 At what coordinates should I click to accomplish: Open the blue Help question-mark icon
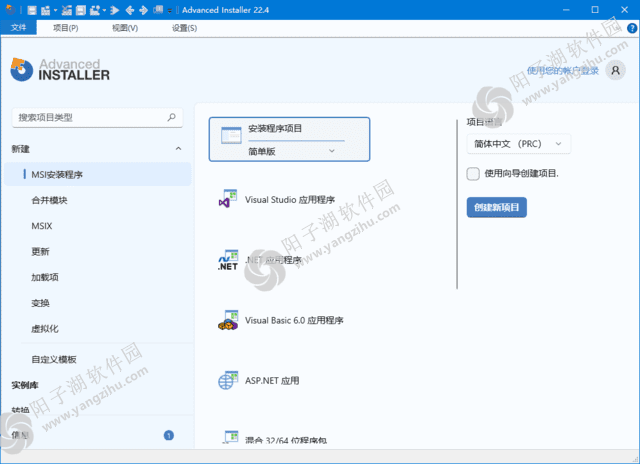pos(632,28)
